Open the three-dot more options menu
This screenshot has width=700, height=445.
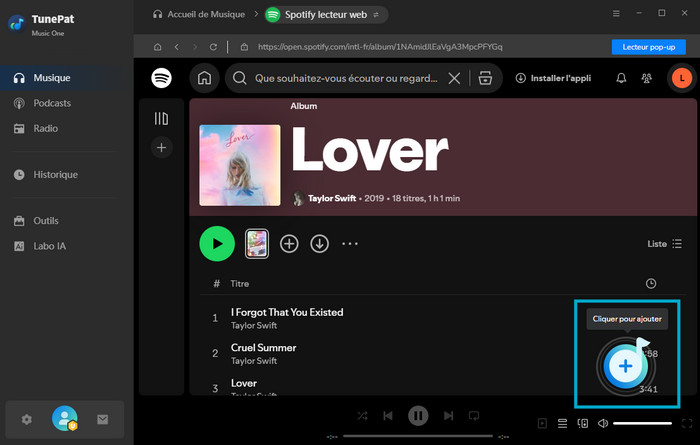[x=350, y=244]
